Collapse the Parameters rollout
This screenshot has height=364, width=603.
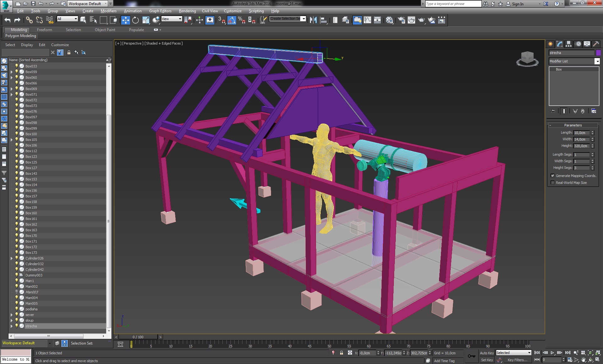573,125
